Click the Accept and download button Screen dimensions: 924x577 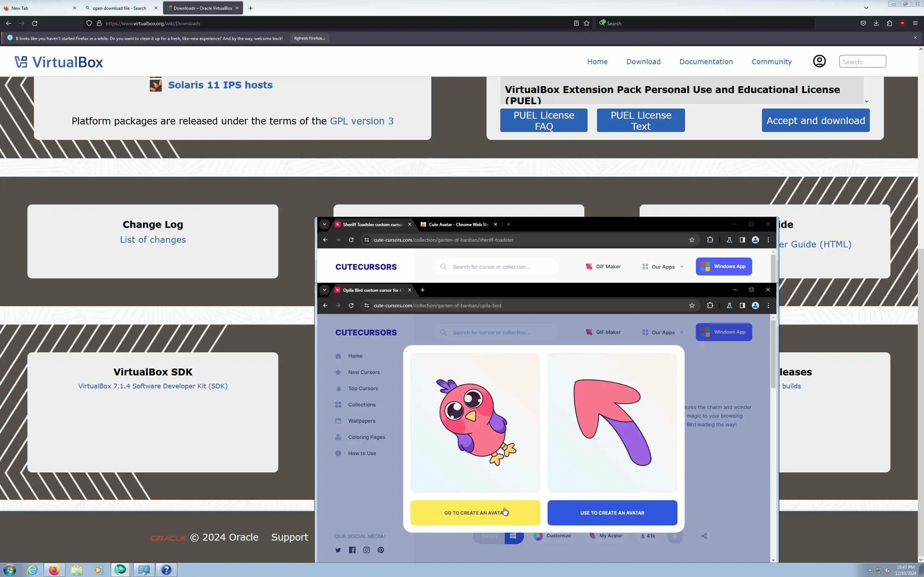tap(816, 120)
